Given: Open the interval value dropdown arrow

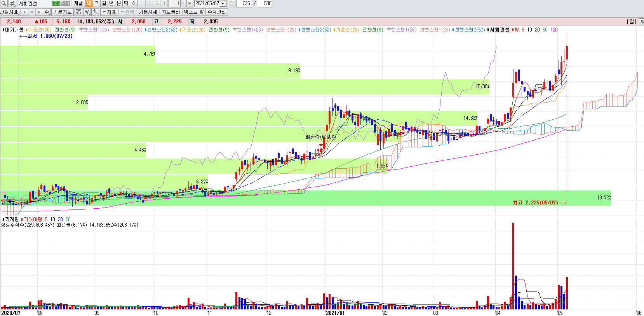Looking at the screenshot, I should [x=183, y=3].
